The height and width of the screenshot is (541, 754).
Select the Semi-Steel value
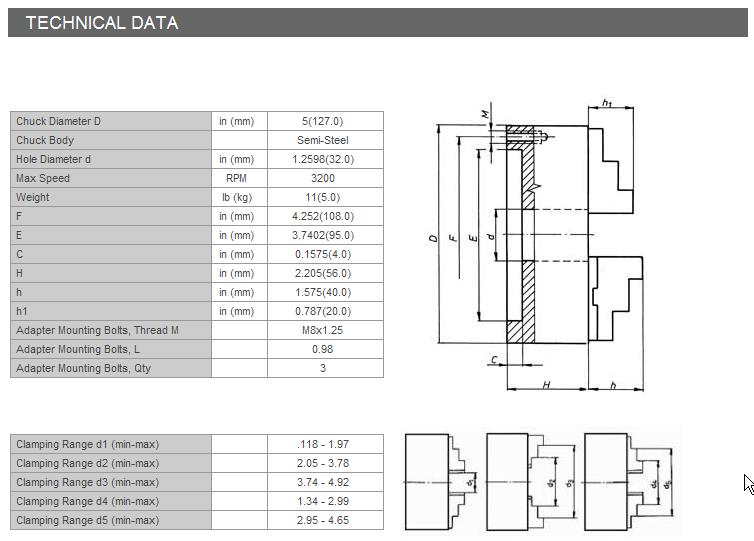pos(323,140)
